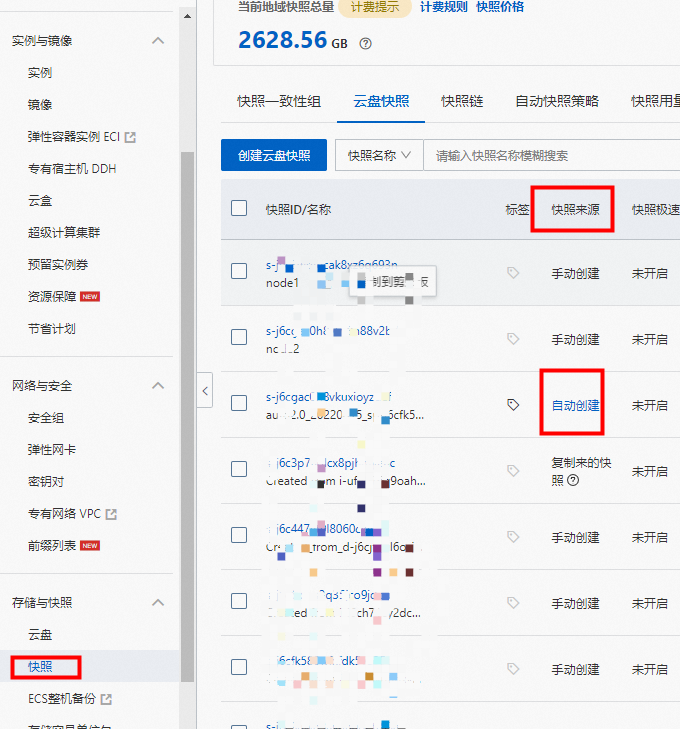
Task: Open the external link icon beside 专有网络 VPC
Action: tap(111, 514)
